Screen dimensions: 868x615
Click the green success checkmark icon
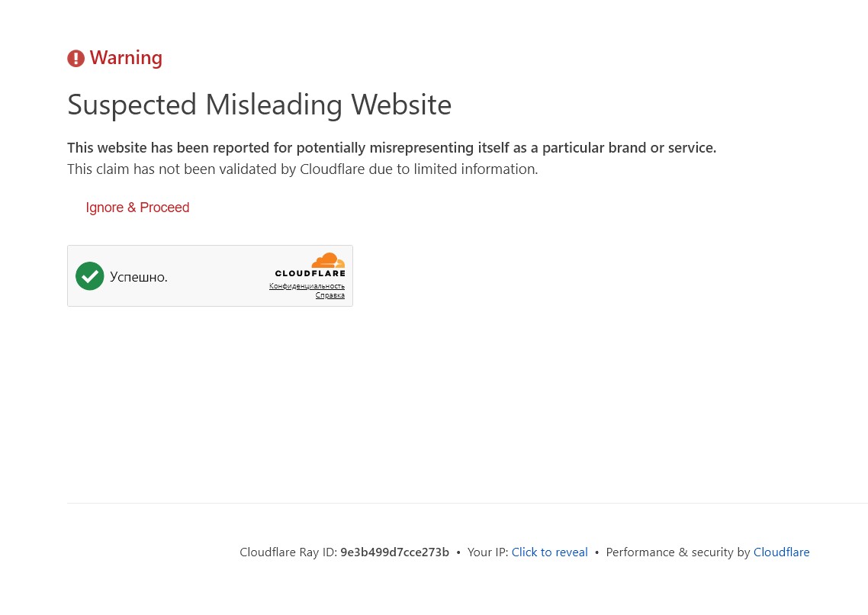(x=89, y=276)
